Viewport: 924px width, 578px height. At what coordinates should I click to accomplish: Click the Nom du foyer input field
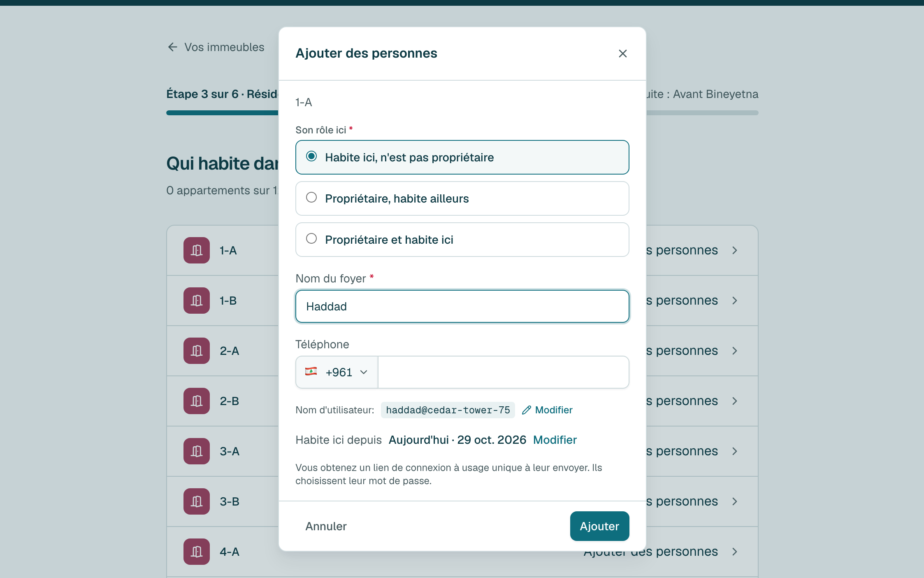tap(462, 306)
